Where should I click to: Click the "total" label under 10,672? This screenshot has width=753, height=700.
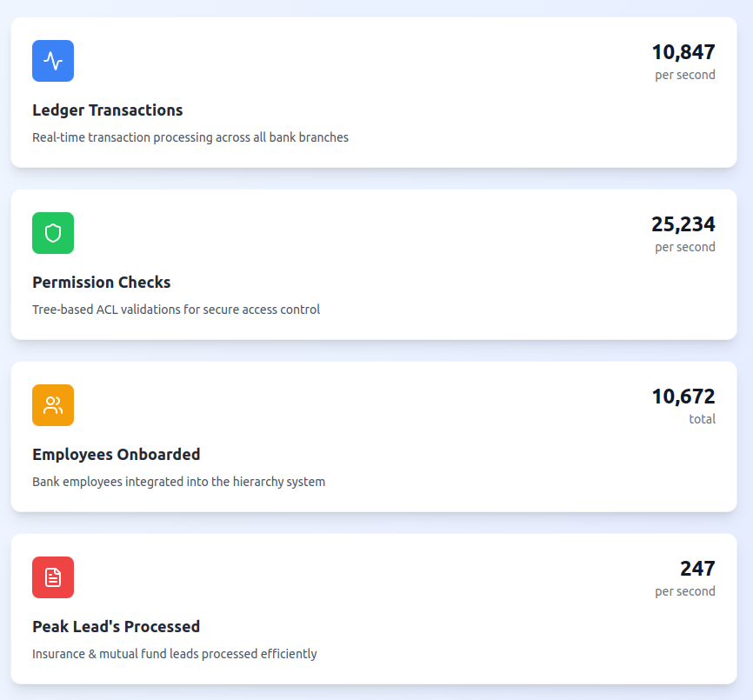[x=702, y=419]
